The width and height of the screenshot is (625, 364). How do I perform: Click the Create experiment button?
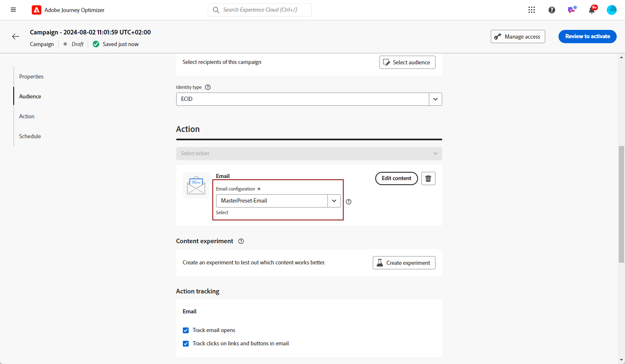pyautogui.click(x=404, y=263)
